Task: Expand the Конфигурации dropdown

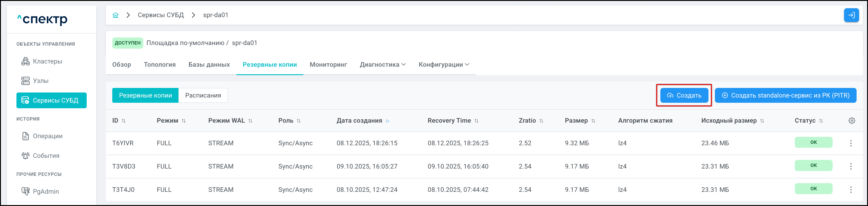Action: 443,64
